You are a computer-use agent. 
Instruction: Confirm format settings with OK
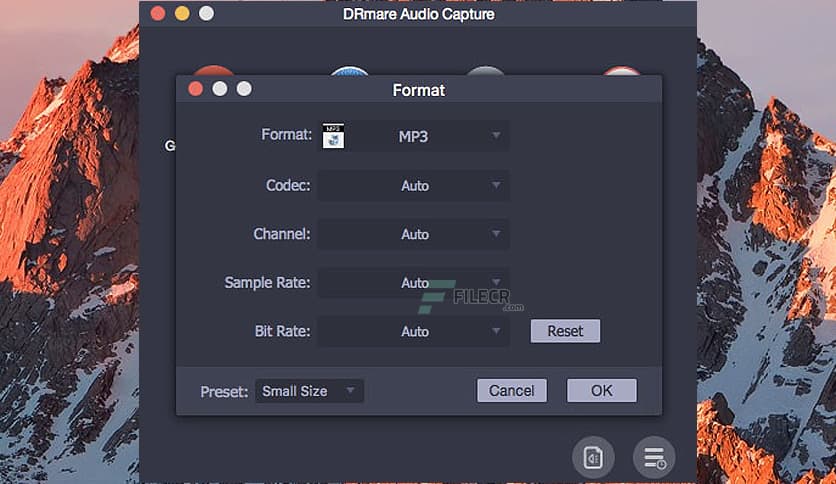point(601,391)
